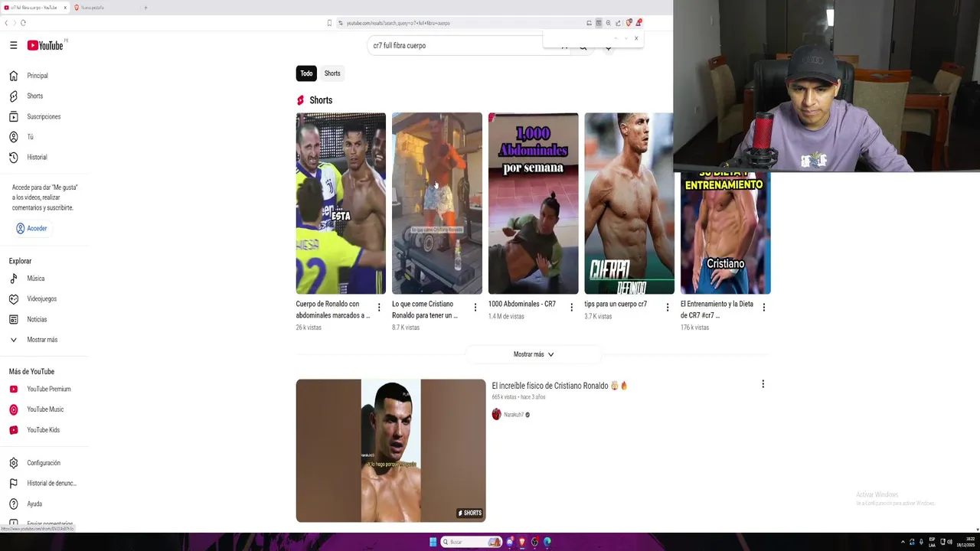Go to the YouTube logo home
980x551 pixels.
[45, 45]
